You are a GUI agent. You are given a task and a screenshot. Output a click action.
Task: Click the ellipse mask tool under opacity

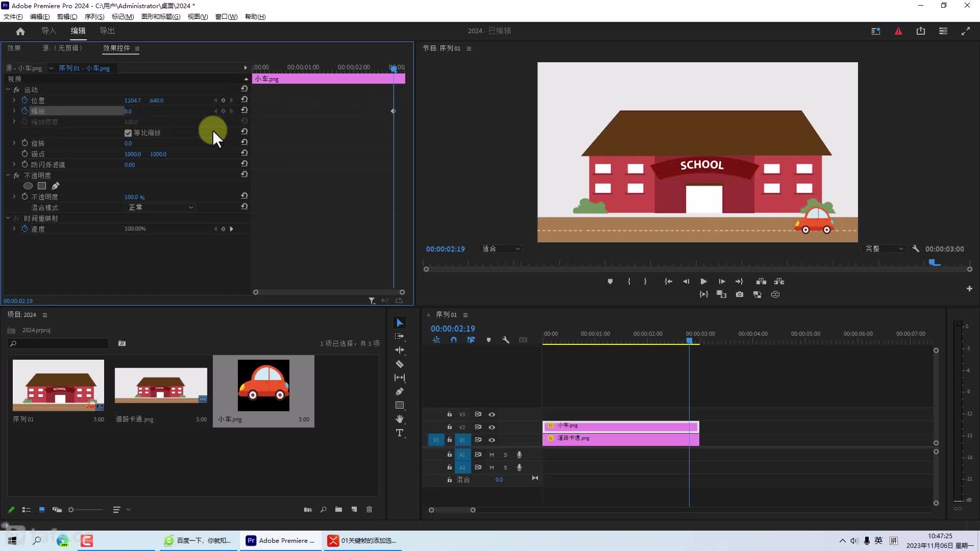point(28,186)
